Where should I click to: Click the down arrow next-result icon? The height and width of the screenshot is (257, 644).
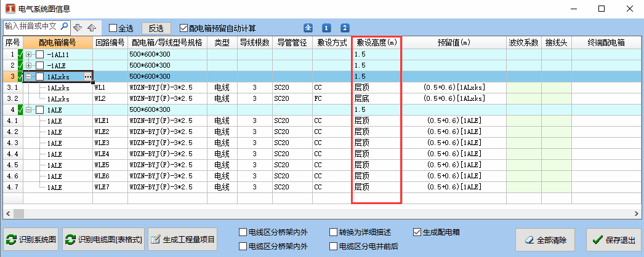pos(78,28)
